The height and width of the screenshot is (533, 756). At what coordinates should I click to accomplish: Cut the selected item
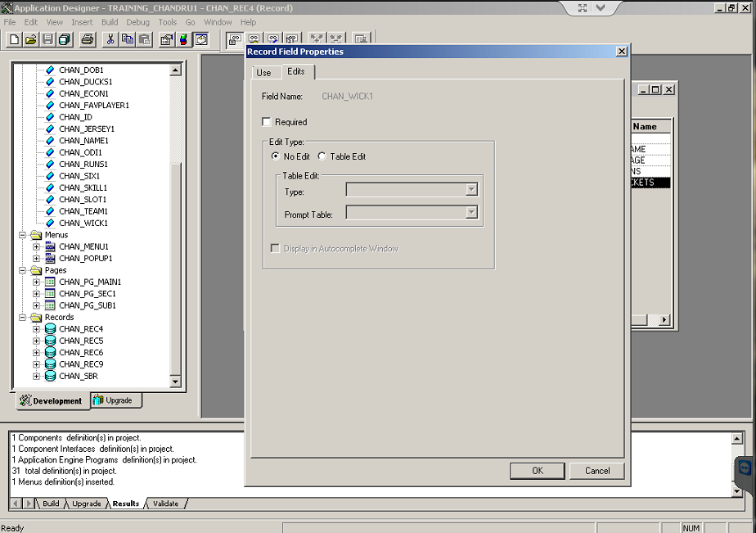click(111, 39)
